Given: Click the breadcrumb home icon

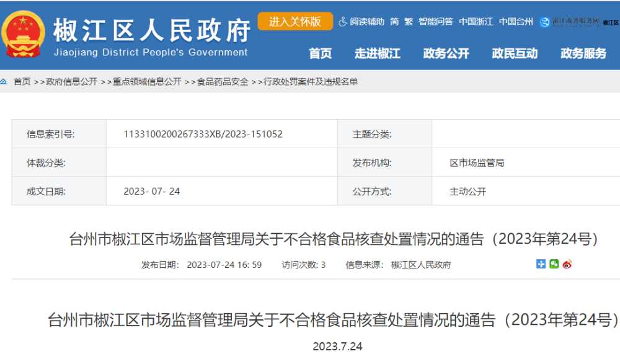Looking at the screenshot, I should [x=4, y=81].
